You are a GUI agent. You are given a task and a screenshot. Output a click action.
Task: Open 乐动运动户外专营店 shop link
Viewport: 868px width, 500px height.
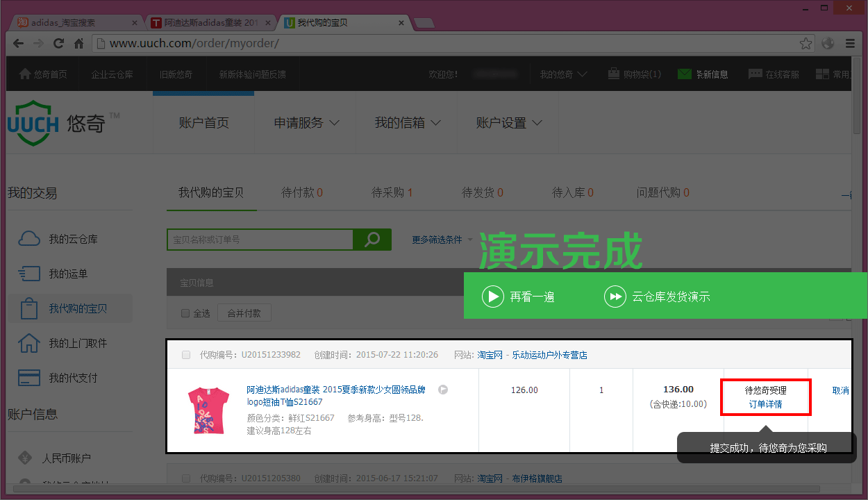[550, 355]
